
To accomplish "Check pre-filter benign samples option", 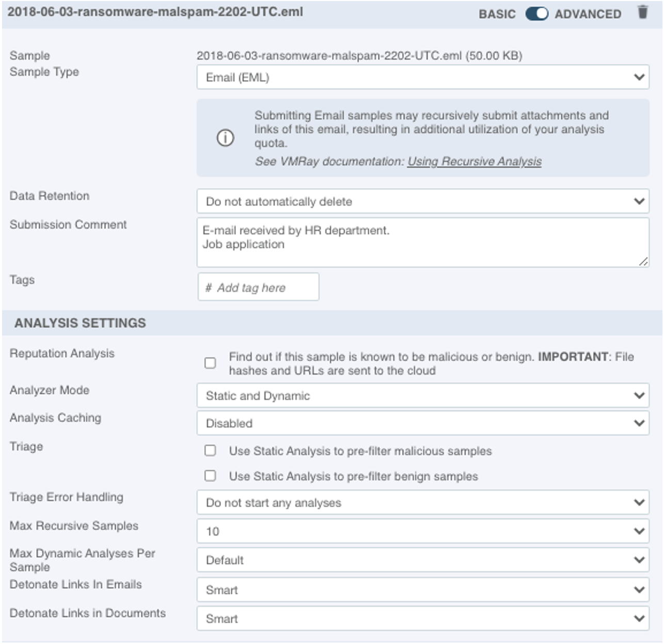I will point(210,476).
